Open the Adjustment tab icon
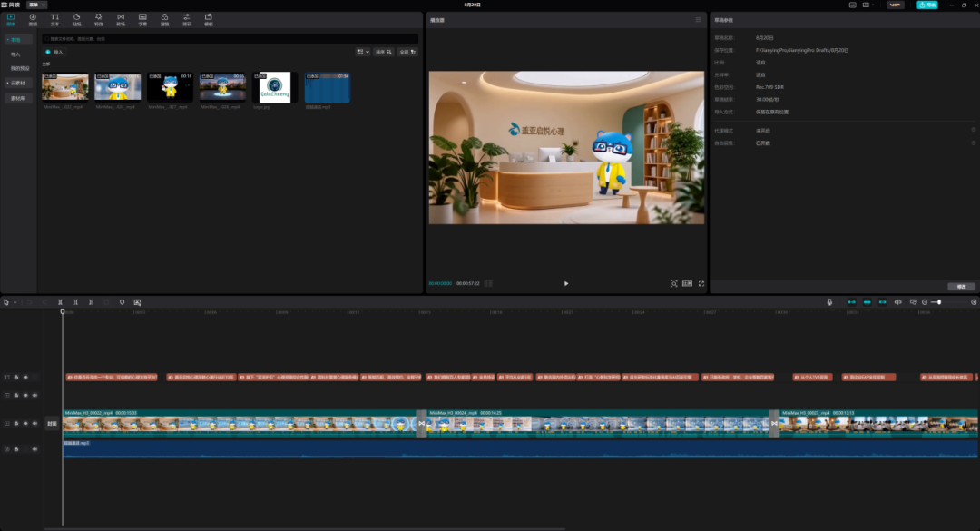This screenshot has width=980, height=531. [x=186, y=20]
